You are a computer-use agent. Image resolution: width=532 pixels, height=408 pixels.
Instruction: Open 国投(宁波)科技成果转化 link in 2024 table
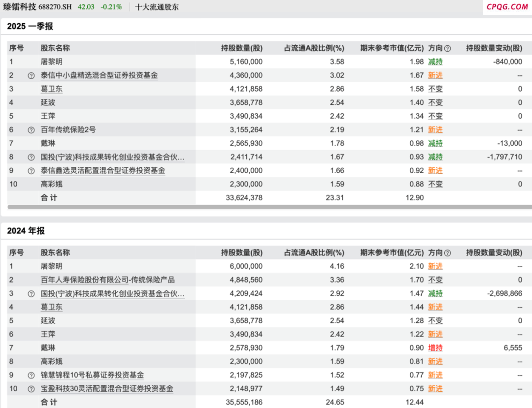pyautogui.click(x=112, y=293)
